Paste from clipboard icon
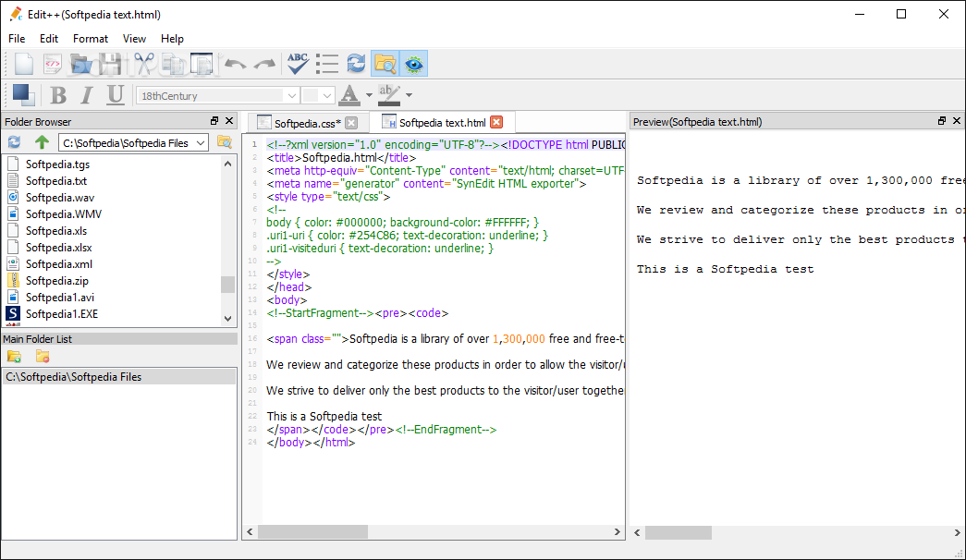The height and width of the screenshot is (560, 966). pyautogui.click(x=202, y=64)
